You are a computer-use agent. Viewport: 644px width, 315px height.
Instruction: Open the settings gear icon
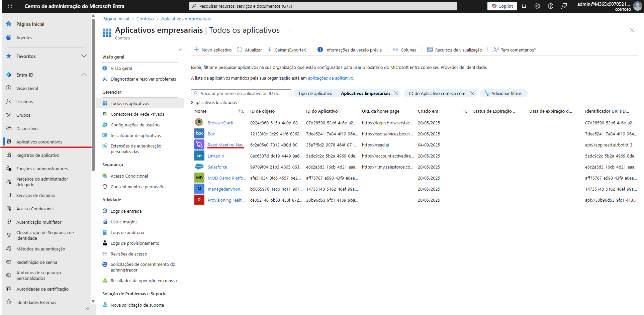[537, 6]
